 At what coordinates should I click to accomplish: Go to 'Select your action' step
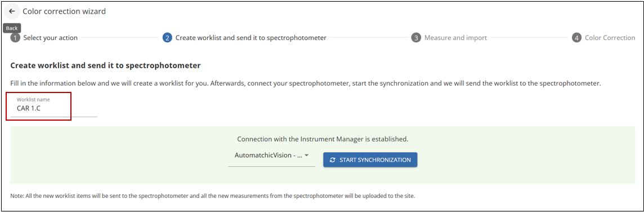click(x=51, y=38)
